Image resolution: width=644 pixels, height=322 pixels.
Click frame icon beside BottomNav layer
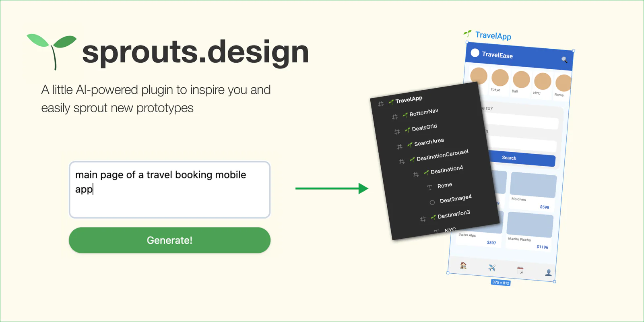(395, 117)
